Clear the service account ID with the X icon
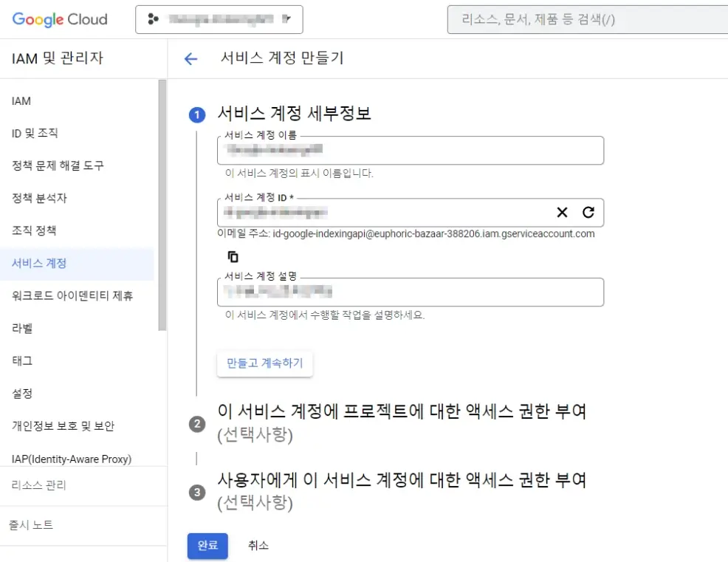The height and width of the screenshot is (562, 728). click(x=562, y=212)
